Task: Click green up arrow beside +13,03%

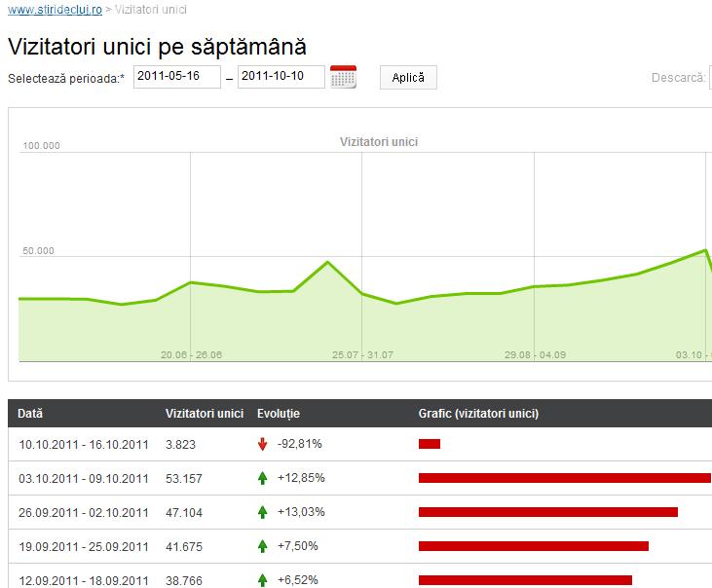Action: pos(262,512)
